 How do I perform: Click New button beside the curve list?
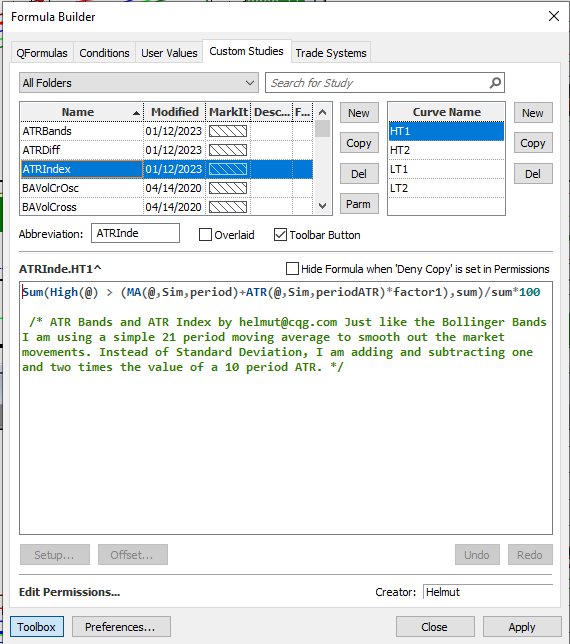point(533,113)
